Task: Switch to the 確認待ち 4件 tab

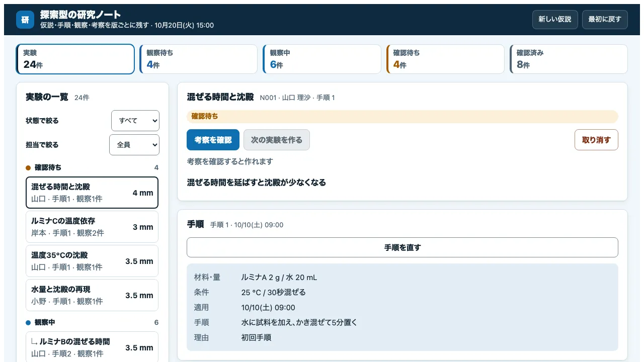Action: [445, 59]
